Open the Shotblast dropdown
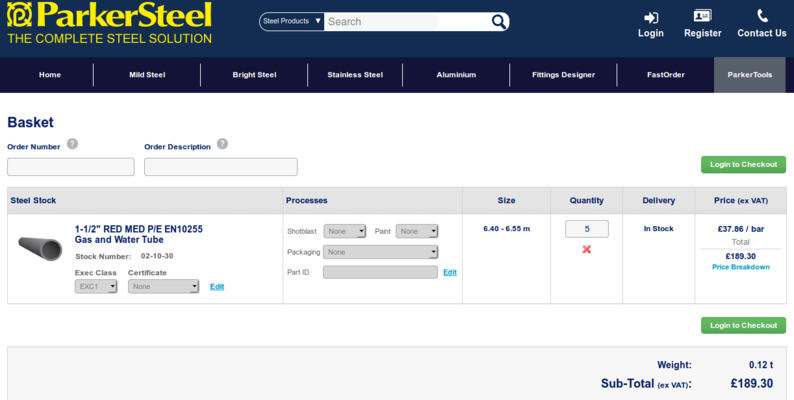 pos(344,231)
